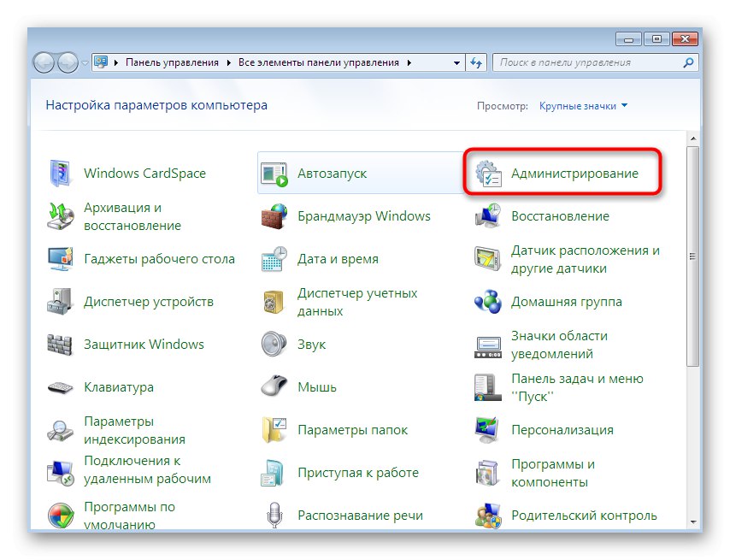
Task: Click Домашняя группа text
Action: [x=567, y=302]
